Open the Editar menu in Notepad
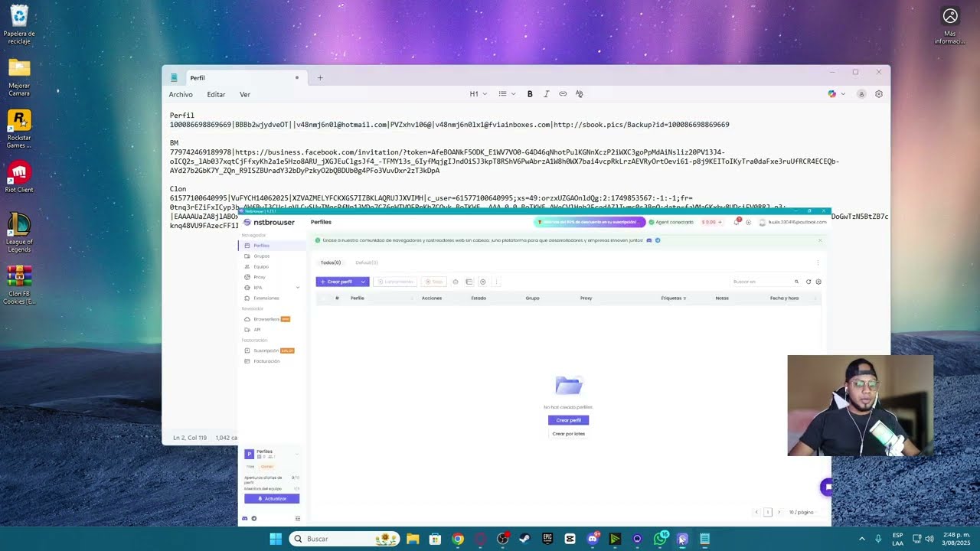The height and width of the screenshot is (551, 980). (x=216, y=94)
